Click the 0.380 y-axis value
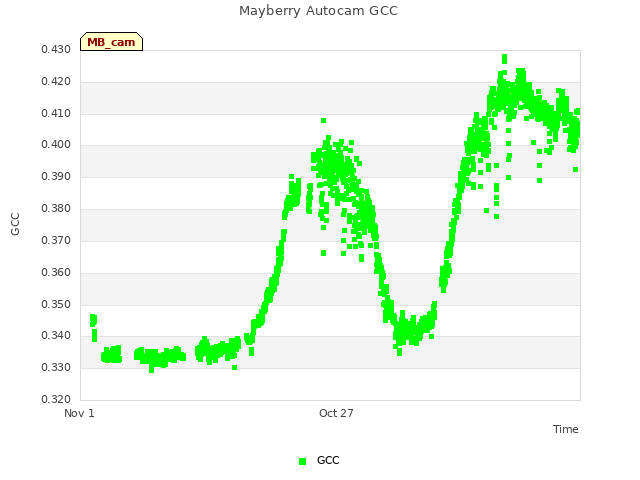The width and height of the screenshot is (640, 480). point(56,209)
